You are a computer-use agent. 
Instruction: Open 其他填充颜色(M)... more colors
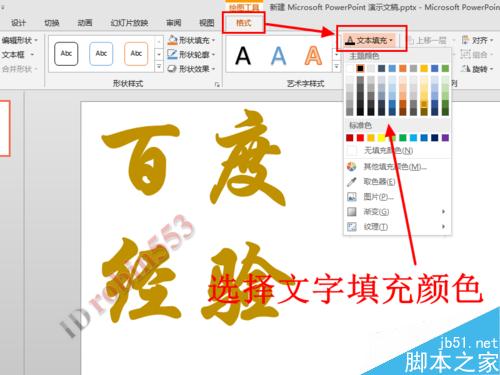(x=397, y=166)
